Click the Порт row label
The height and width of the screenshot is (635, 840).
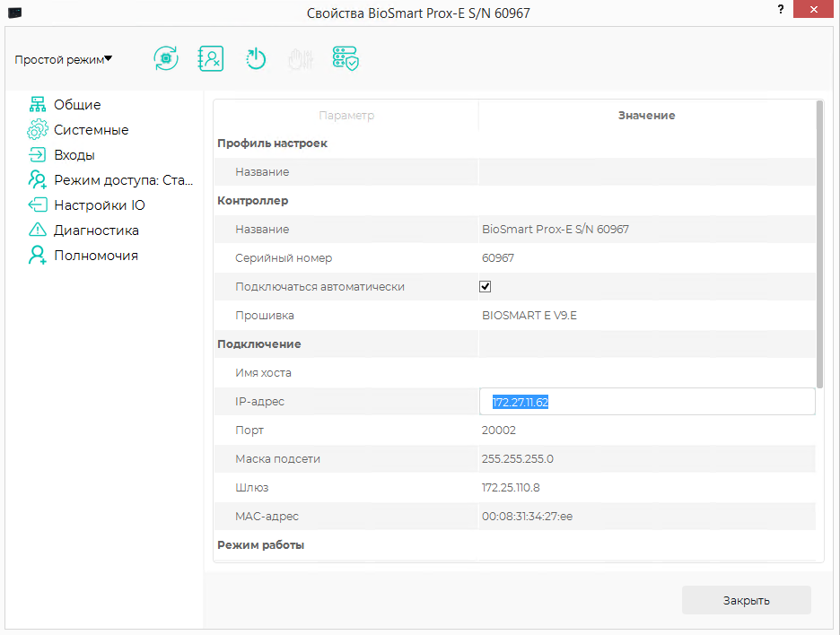[249, 430]
